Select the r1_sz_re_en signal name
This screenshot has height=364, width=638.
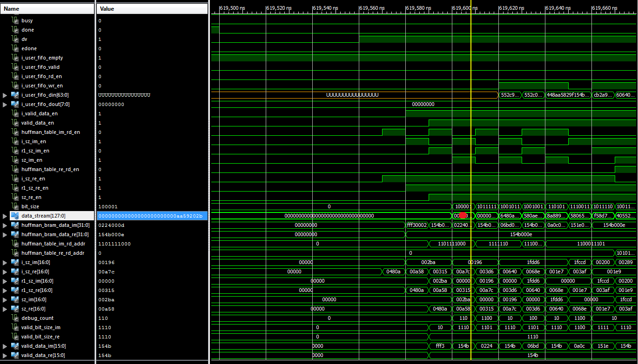pos(35,188)
